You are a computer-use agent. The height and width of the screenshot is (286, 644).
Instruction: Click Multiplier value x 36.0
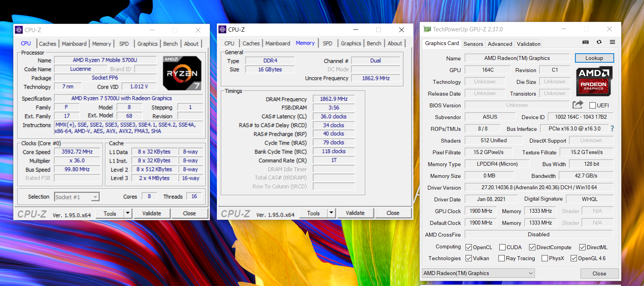[77, 161]
